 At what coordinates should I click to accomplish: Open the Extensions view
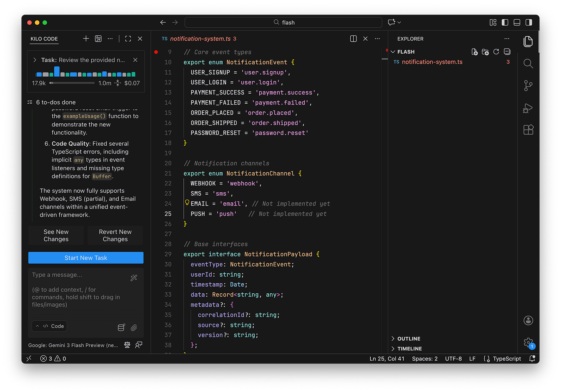coord(528,130)
